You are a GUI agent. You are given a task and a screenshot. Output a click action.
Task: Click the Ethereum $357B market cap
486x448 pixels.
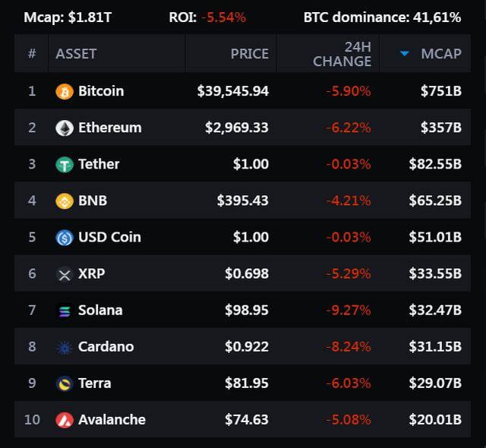pyautogui.click(x=441, y=128)
